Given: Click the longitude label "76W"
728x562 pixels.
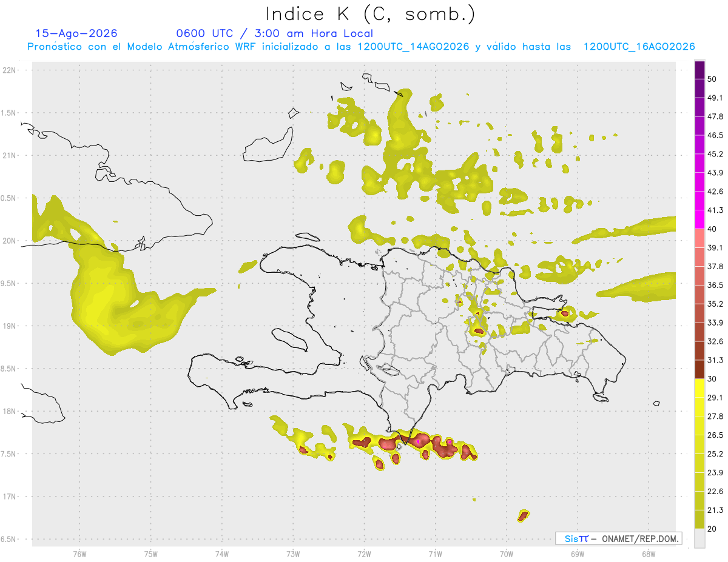Looking at the screenshot, I should pos(79,555).
